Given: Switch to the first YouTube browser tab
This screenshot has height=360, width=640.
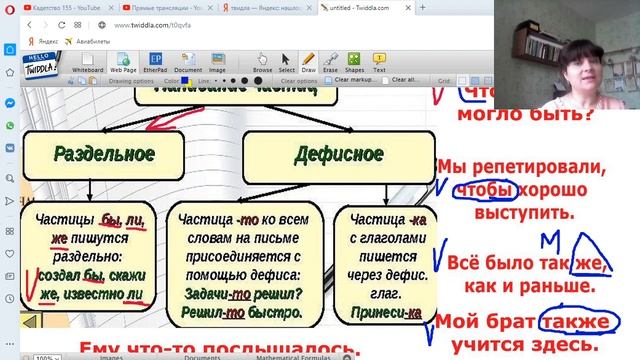Looking at the screenshot, I should [x=68, y=7].
